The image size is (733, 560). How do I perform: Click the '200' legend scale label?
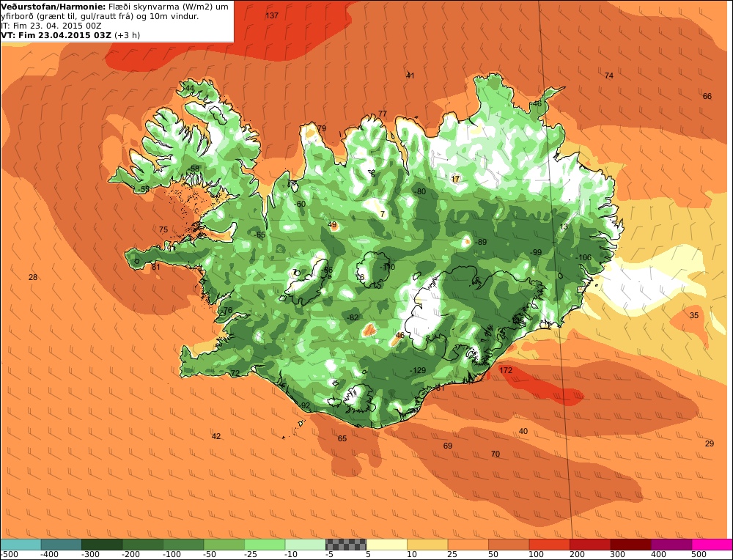[577, 554]
